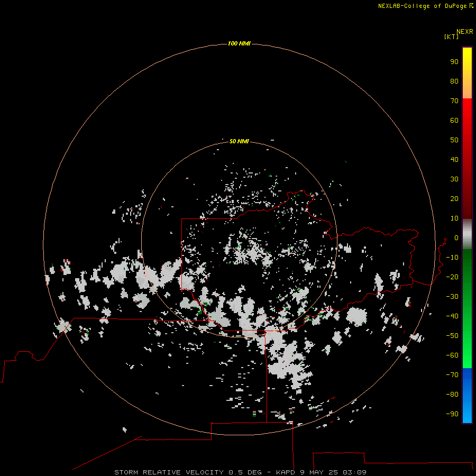476x476 pixels.
Task: Click the 9 MAY 25 date text
Action: coord(319,472)
